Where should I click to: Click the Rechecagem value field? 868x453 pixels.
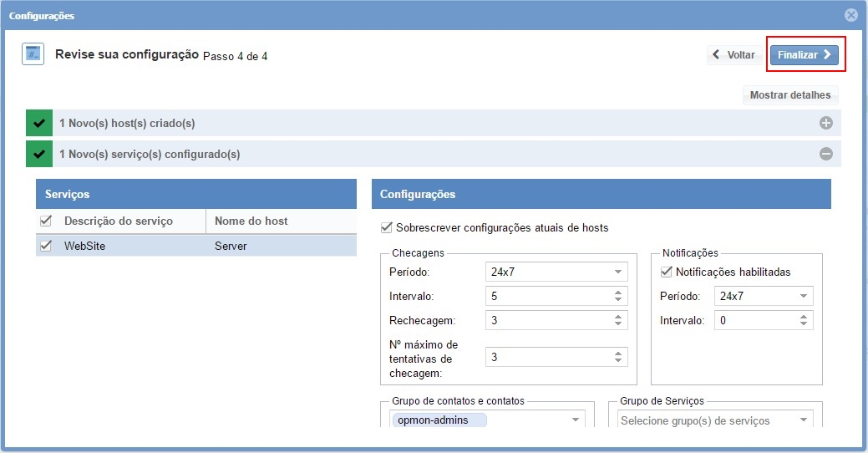tap(547, 320)
